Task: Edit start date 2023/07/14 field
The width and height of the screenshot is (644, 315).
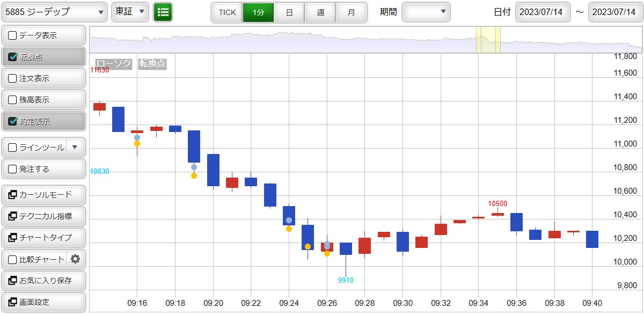Action: click(543, 12)
